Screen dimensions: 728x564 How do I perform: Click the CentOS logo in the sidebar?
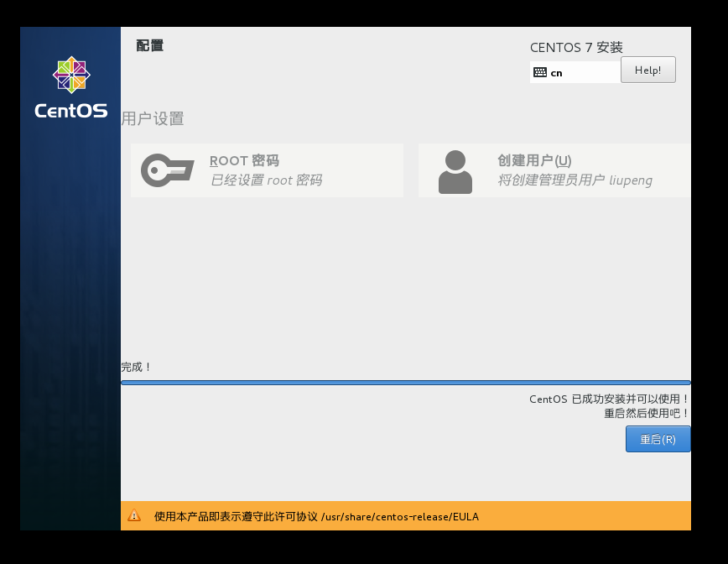pos(71,87)
